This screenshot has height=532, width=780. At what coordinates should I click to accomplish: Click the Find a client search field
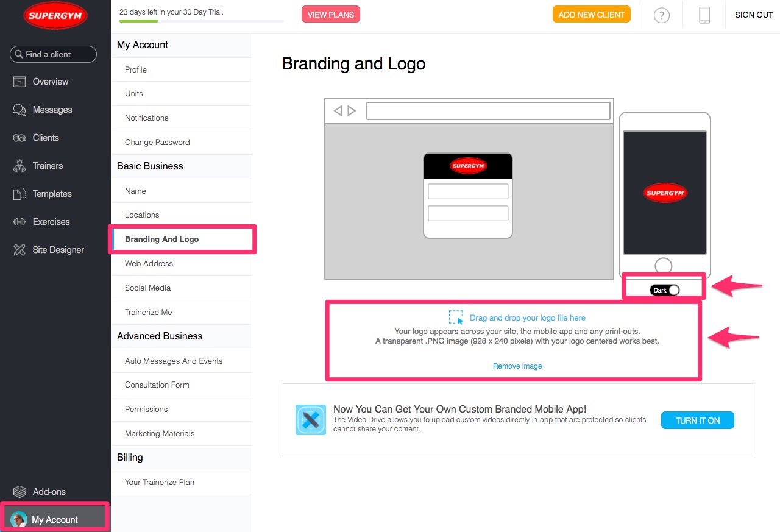point(53,54)
